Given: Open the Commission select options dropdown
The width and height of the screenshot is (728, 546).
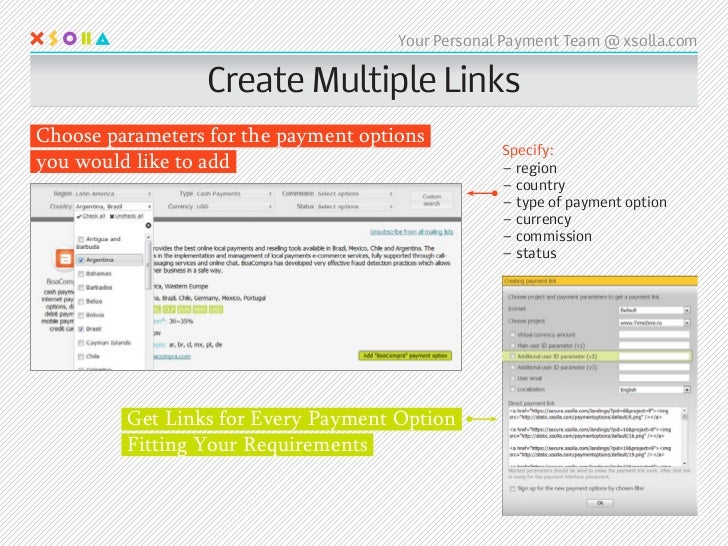Looking at the screenshot, I should pyautogui.click(x=355, y=194).
